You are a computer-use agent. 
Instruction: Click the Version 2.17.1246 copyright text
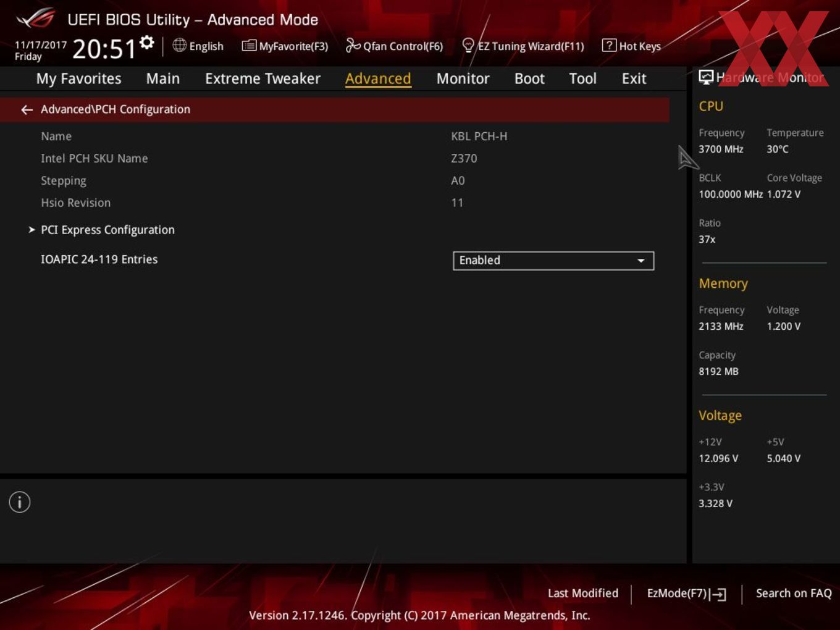419,615
